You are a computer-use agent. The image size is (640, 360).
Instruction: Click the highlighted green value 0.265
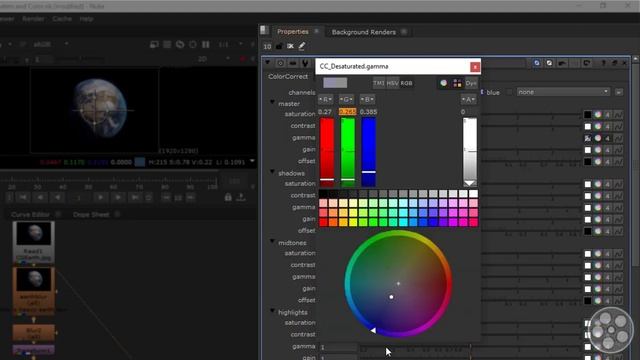(x=347, y=112)
